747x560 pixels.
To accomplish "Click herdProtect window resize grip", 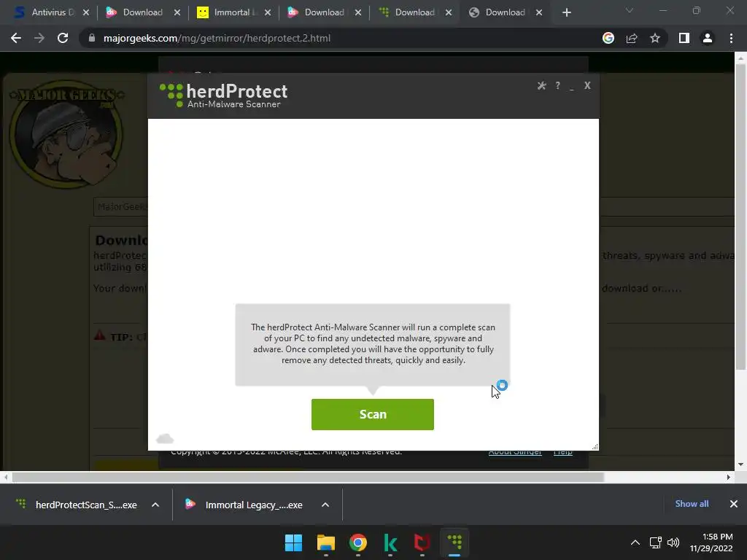I will pos(595,447).
